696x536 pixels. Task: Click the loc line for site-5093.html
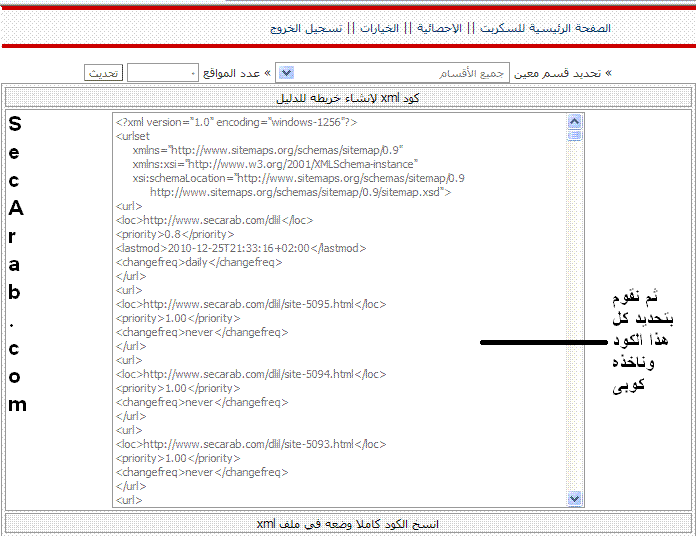(250, 444)
